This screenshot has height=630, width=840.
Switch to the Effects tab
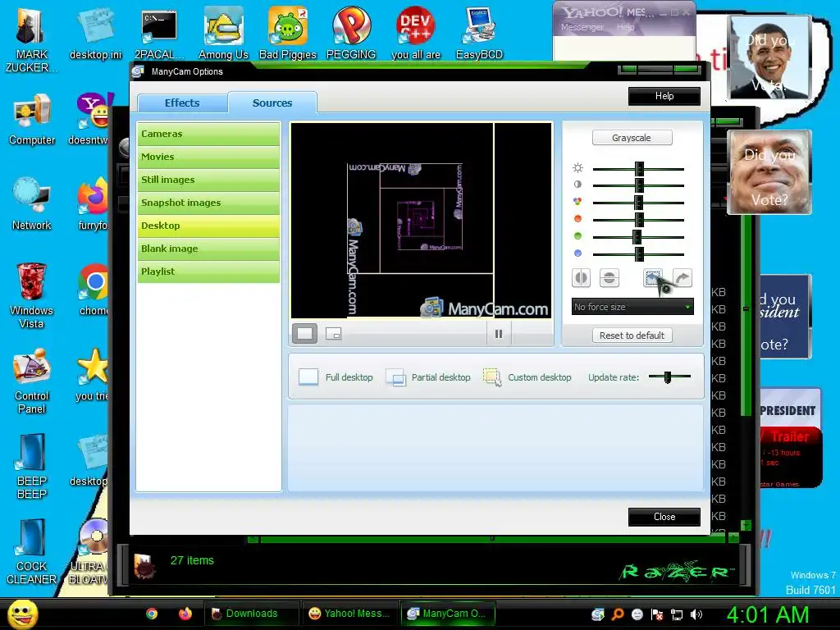tap(182, 103)
